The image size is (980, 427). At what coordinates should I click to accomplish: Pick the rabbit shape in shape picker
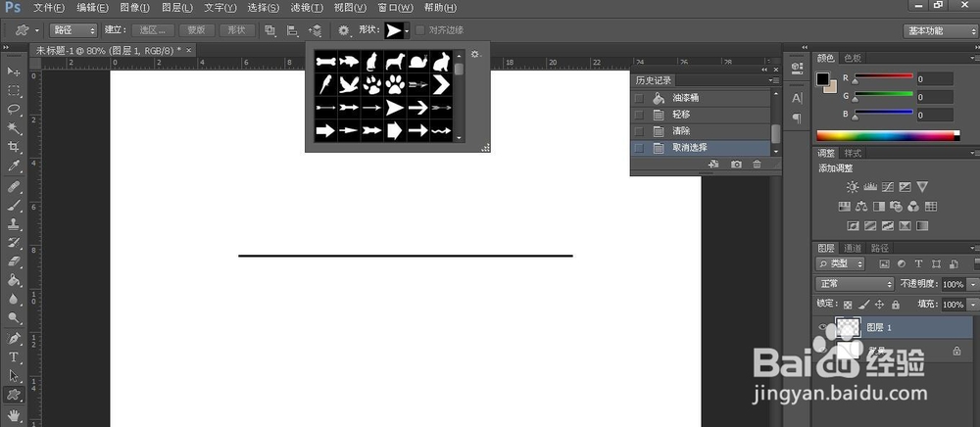[441, 61]
